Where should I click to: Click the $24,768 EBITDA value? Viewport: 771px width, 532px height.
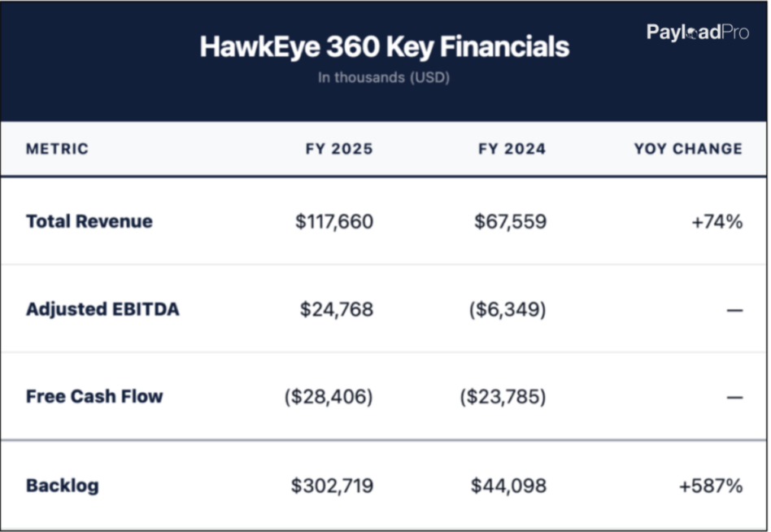[337, 309]
